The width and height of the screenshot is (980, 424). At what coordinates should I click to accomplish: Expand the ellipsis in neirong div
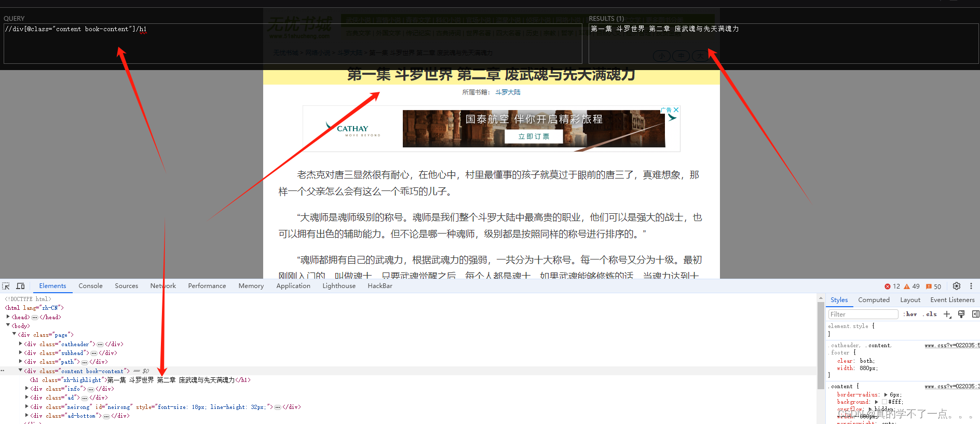tap(278, 407)
